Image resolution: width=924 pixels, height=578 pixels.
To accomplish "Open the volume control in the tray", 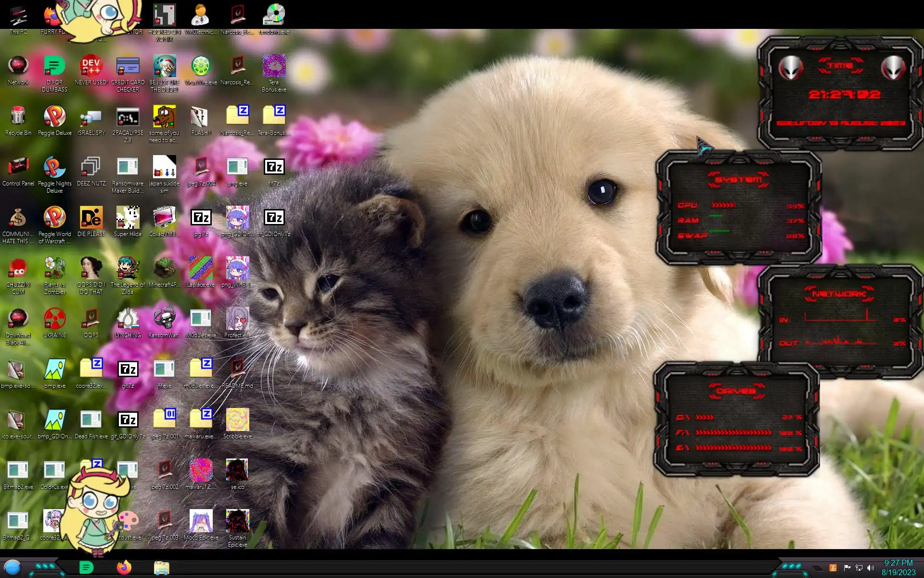I will pyautogui.click(x=870, y=568).
